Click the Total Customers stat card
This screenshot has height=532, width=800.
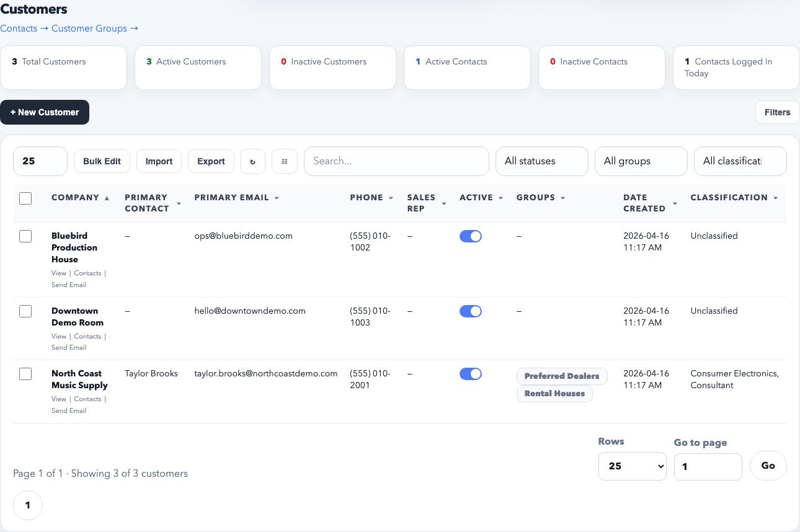click(63, 68)
